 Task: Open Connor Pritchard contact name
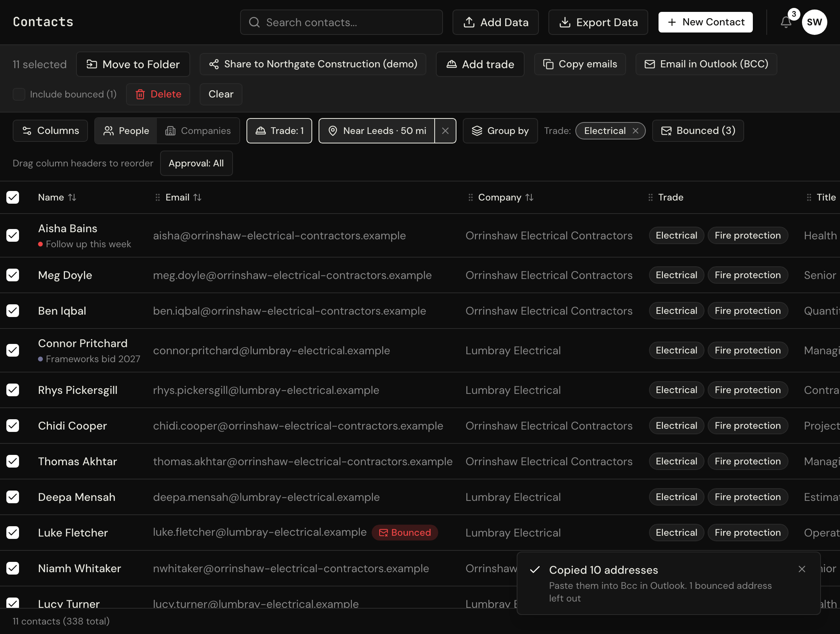(83, 343)
